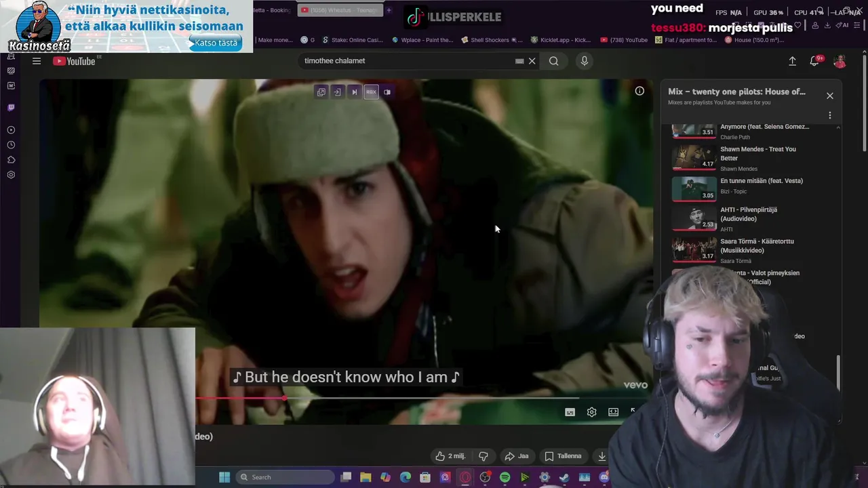
Task: Toggle video subtitles button
Action: click(x=570, y=412)
